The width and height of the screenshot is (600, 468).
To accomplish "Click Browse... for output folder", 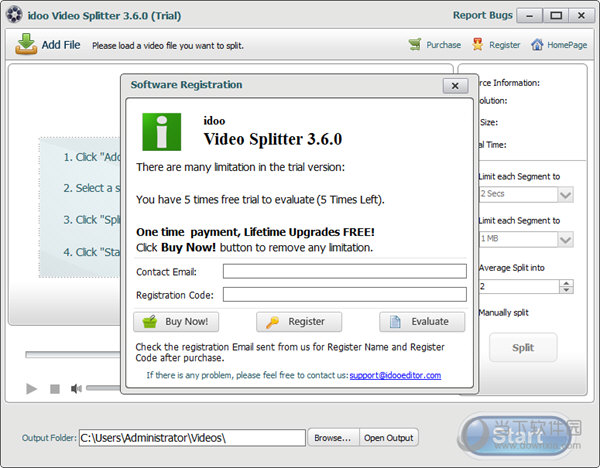I will (333, 437).
